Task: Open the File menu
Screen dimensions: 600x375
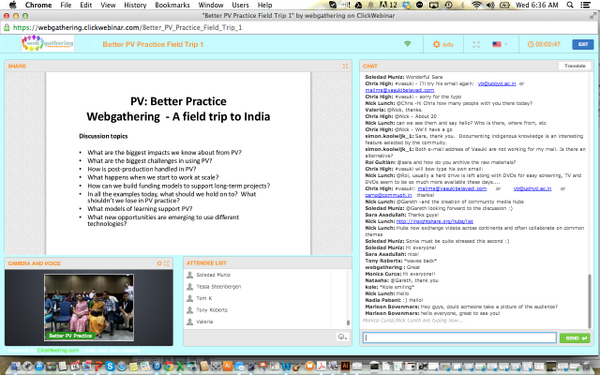Action: click(66, 5)
